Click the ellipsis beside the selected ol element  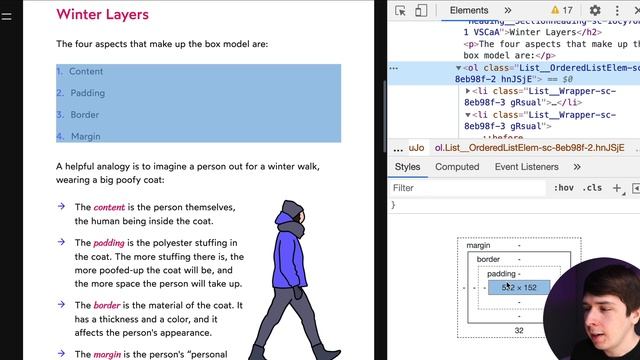pyautogui.click(x=393, y=68)
